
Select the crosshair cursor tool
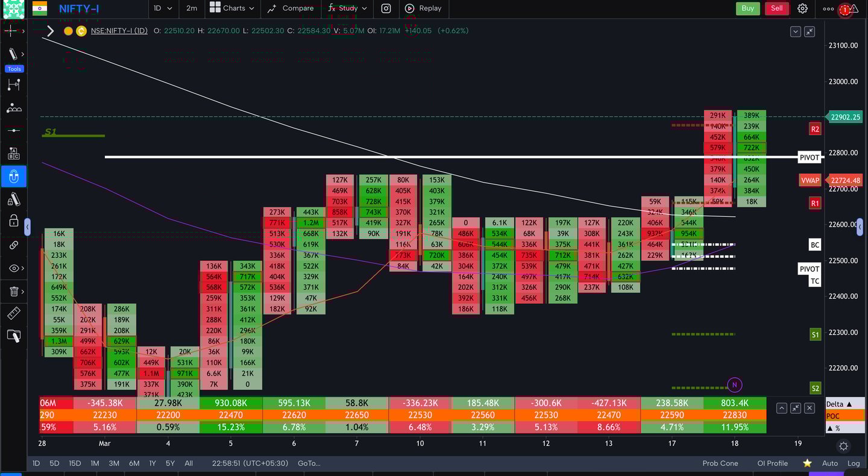[x=11, y=30]
